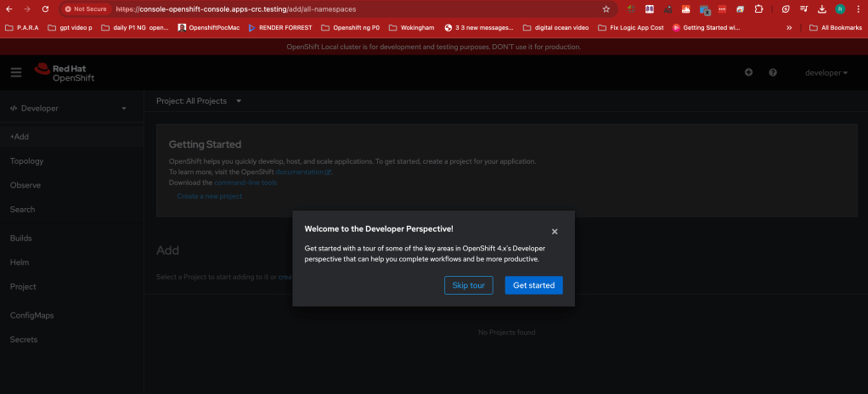Image resolution: width=868 pixels, height=394 pixels.
Task: Open the command-line tools link
Action: click(x=245, y=182)
